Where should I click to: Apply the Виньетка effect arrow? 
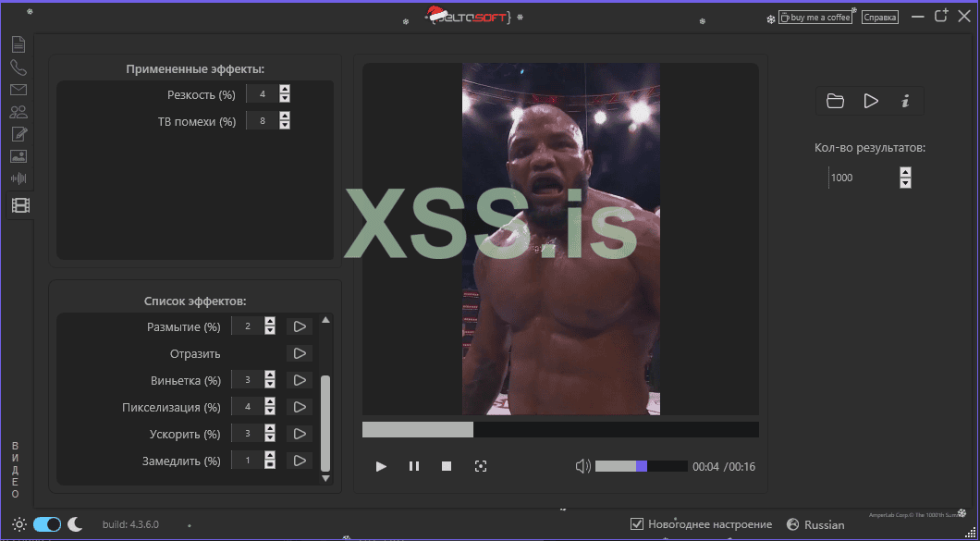[x=300, y=380]
